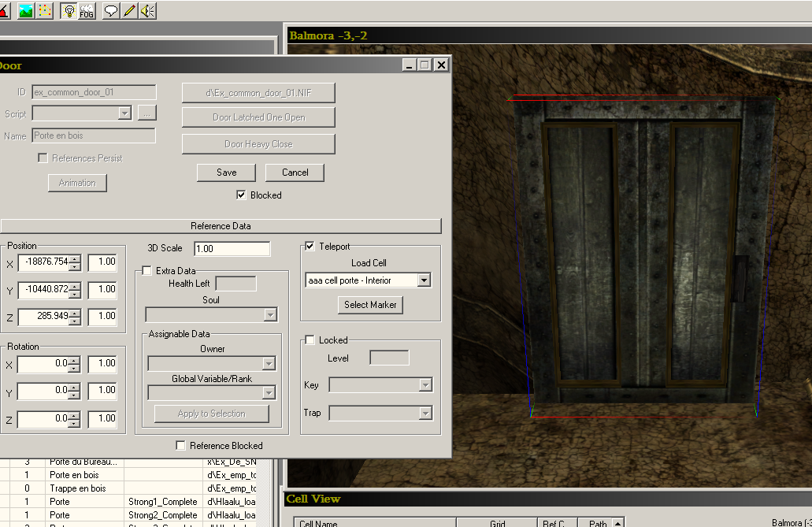The image size is (812, 527).
Task: Open dialogue editor speech bubble icon
Action: coord(111,11)
